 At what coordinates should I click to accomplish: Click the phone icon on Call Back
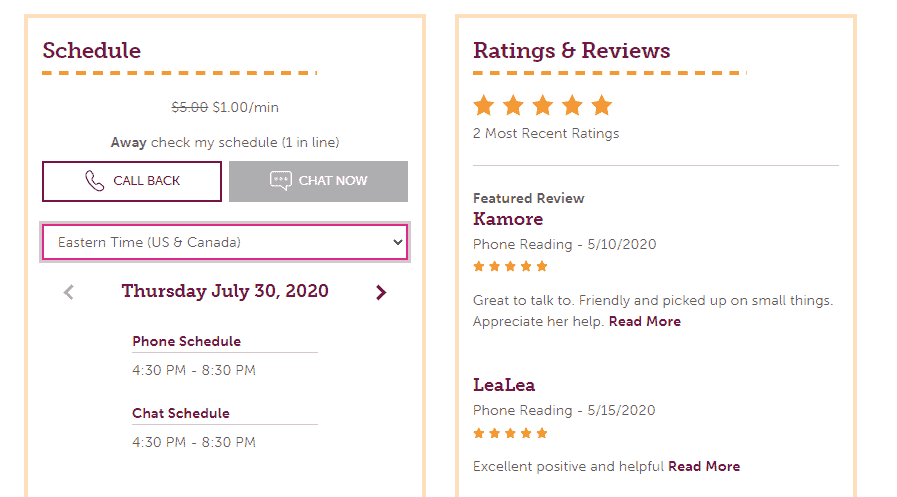point(94,181)
